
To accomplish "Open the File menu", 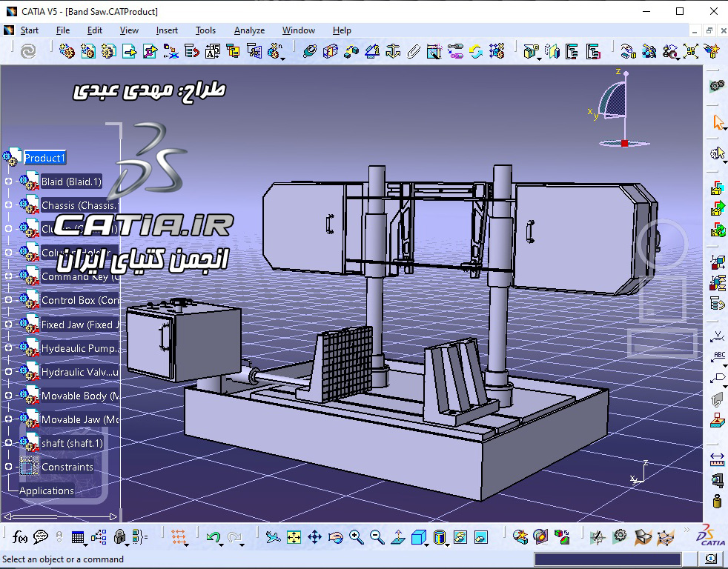I will [x=63, y=30].
